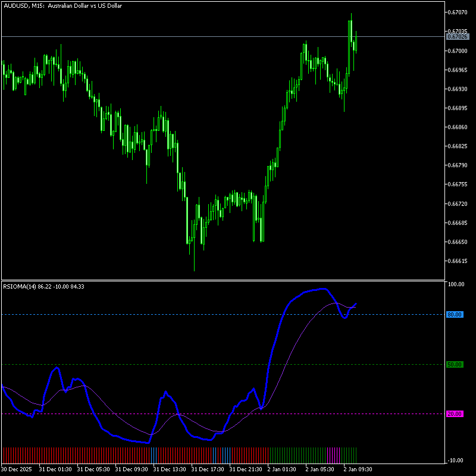Image resolution: width=476 pixels, height=476 pixels.
Task: Click the 100.00 indicator scale label
Action: pos(456,285)
